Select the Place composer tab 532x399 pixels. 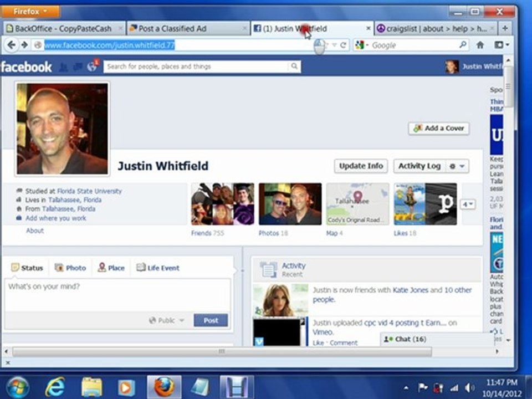pos(111,268)
